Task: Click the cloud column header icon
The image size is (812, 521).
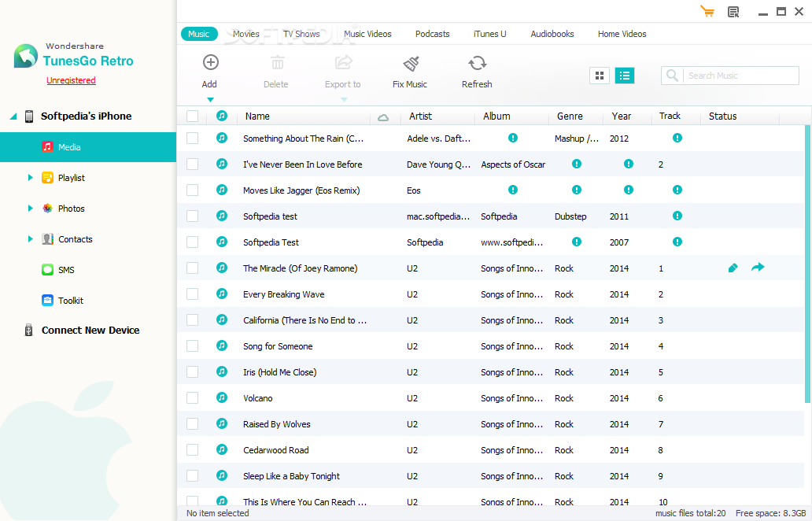Action: coord(383,117)
